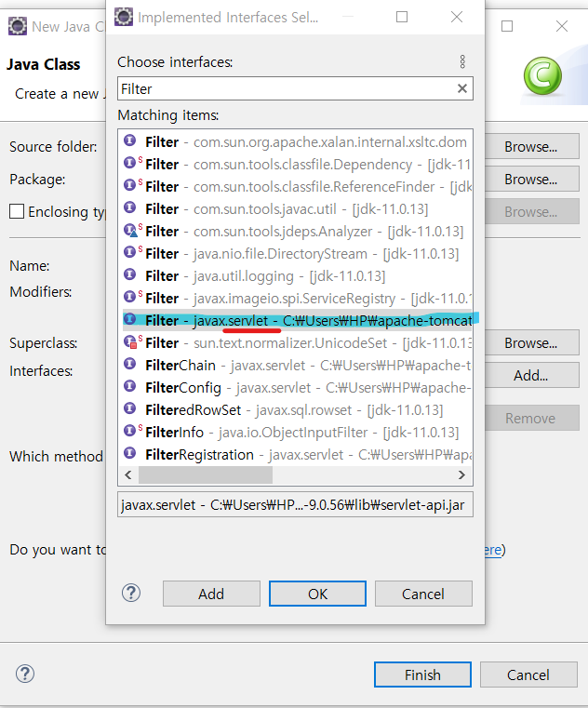Click interface icon beside FilterConfig

coord(130,385)
